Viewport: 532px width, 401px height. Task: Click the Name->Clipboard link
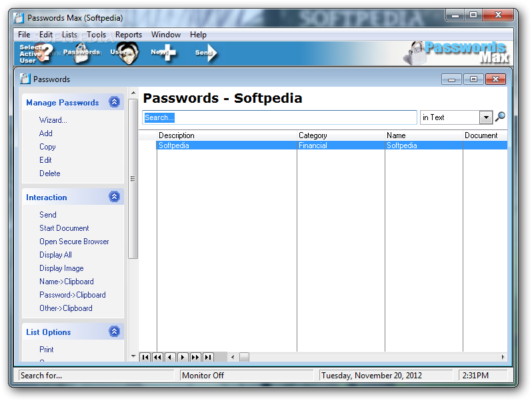tap(67, 282)
